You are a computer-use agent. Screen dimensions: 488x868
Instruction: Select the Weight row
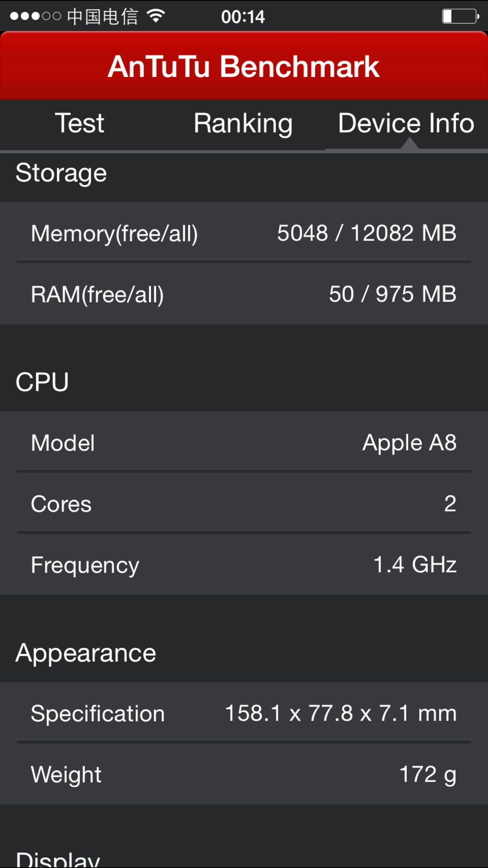pos(244,774)
